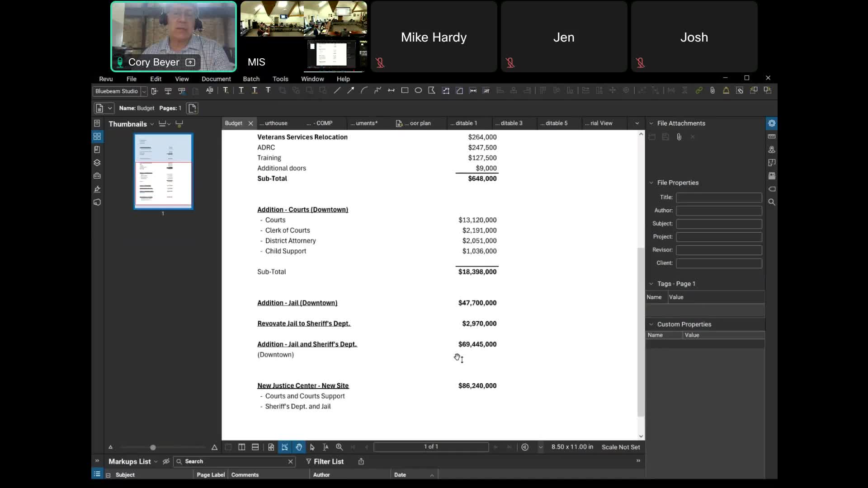Click the Title input field
The width and height of the screenshot is (868, 488).
[719, 197]
